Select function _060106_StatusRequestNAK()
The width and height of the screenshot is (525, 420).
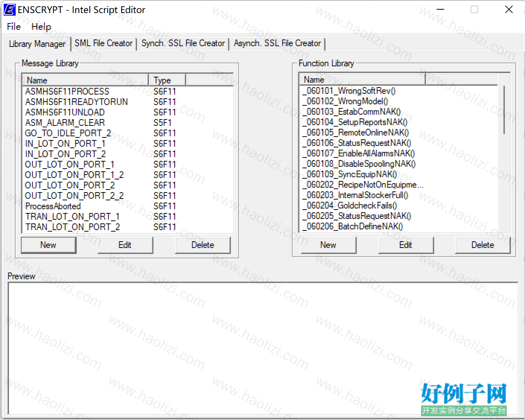tap(357, 143)
